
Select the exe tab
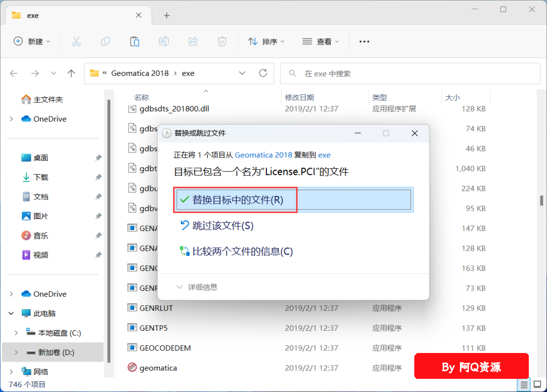(x=79, y=15)
